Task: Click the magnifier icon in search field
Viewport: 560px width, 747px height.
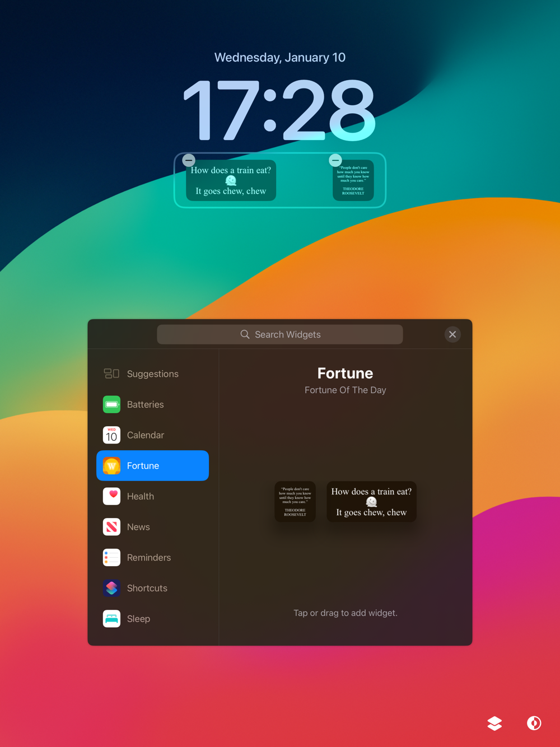Action: (245, 334)
